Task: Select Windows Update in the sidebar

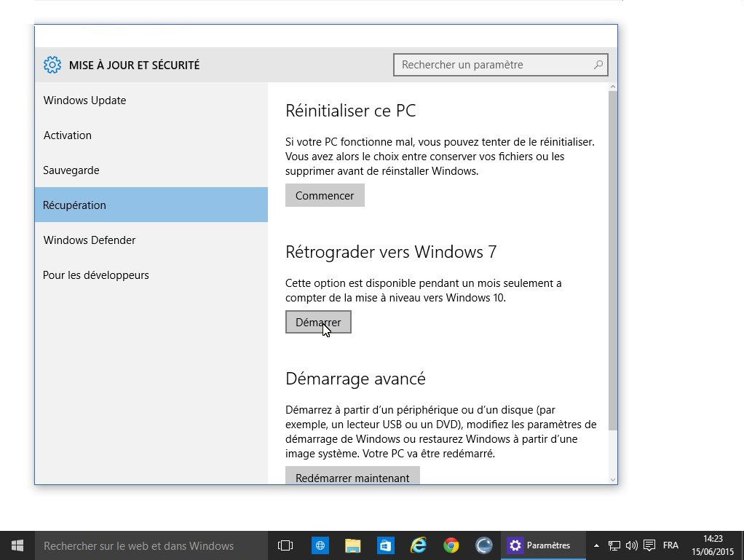Action: click(84, 100)
